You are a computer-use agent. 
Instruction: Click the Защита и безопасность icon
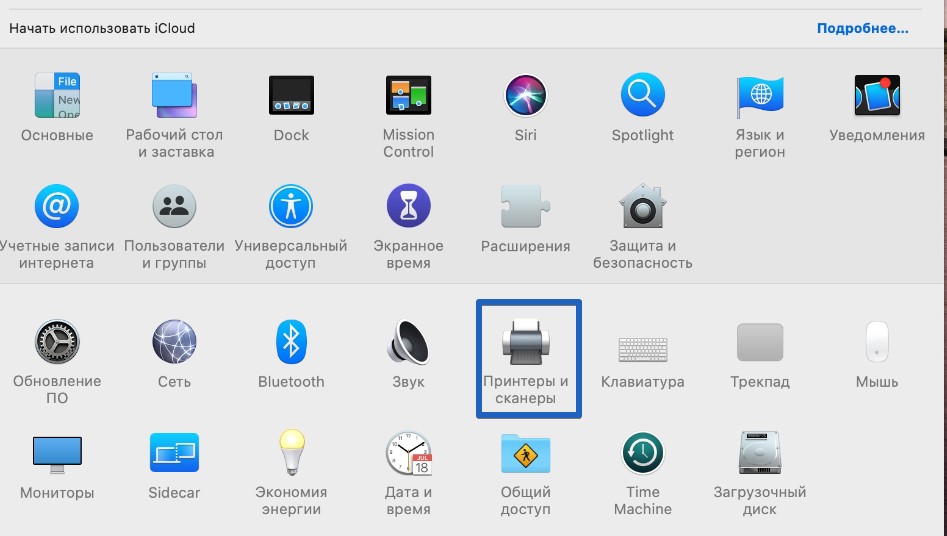(x=642, y=207)
